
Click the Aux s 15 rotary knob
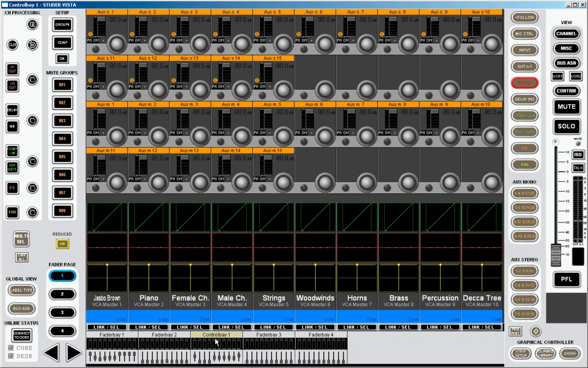click(x=283, y=90)
